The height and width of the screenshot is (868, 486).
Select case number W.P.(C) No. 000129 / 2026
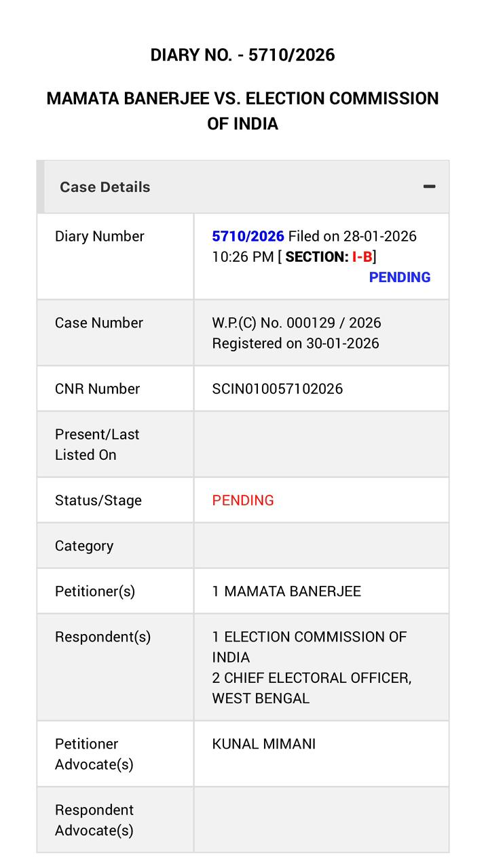[296, 323]
